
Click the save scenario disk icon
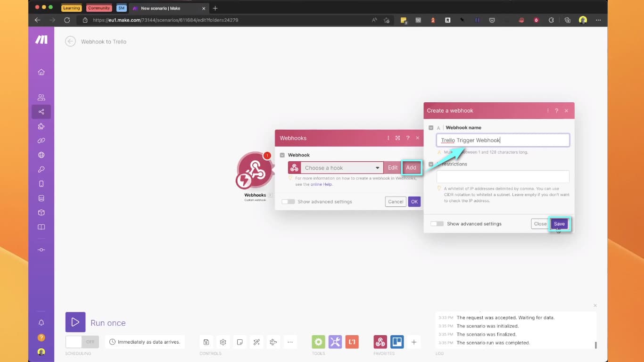coord(206,342)
